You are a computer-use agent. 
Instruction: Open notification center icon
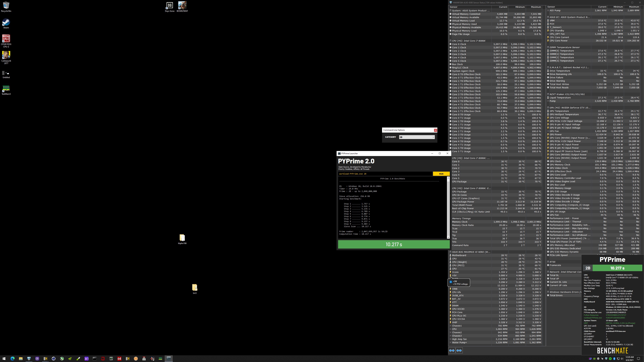point(638,358)
